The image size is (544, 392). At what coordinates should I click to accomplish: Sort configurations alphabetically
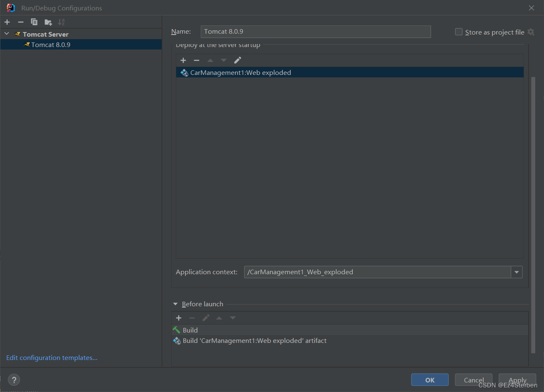pyautogui.click(x=61, y=22)
